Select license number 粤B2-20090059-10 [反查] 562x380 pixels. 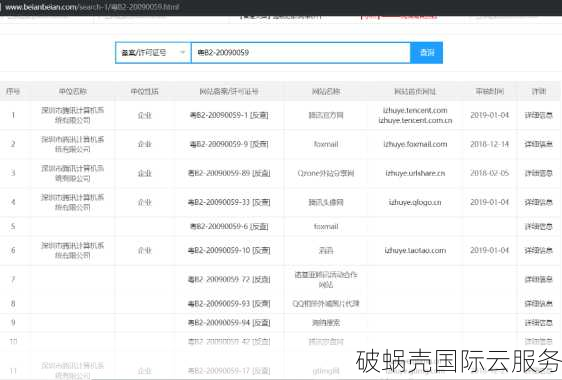pyautogui.click(x=229, y=250)
